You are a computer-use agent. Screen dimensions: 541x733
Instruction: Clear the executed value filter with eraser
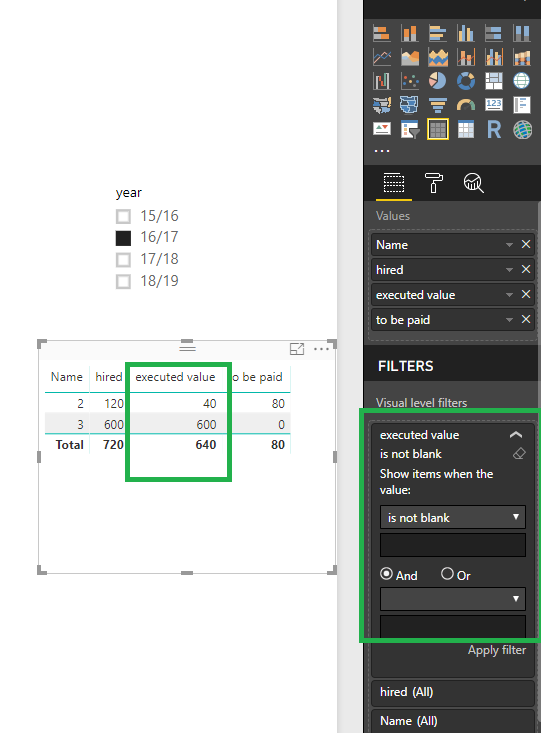pyautogui.click(x=519, y=453)
